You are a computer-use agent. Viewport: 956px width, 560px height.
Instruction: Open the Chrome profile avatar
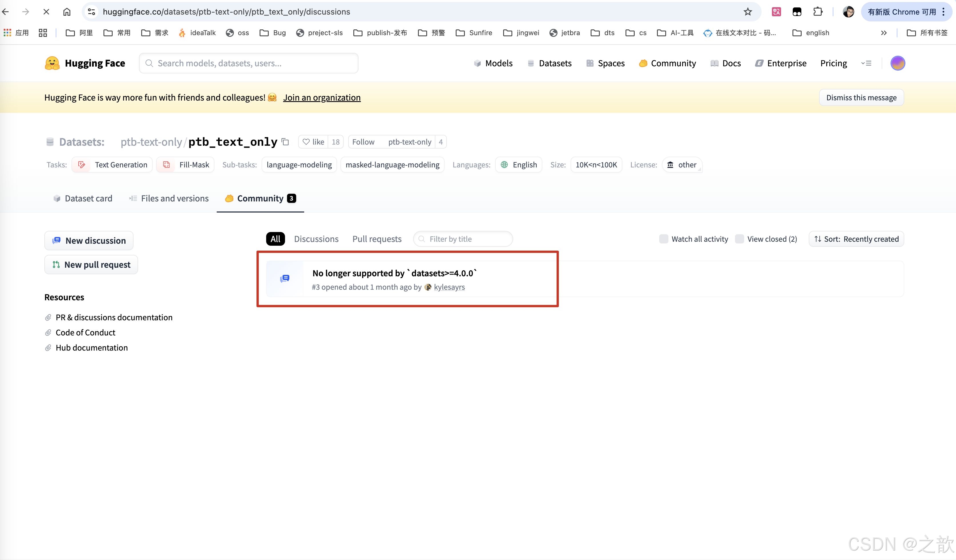click(848, 12)
